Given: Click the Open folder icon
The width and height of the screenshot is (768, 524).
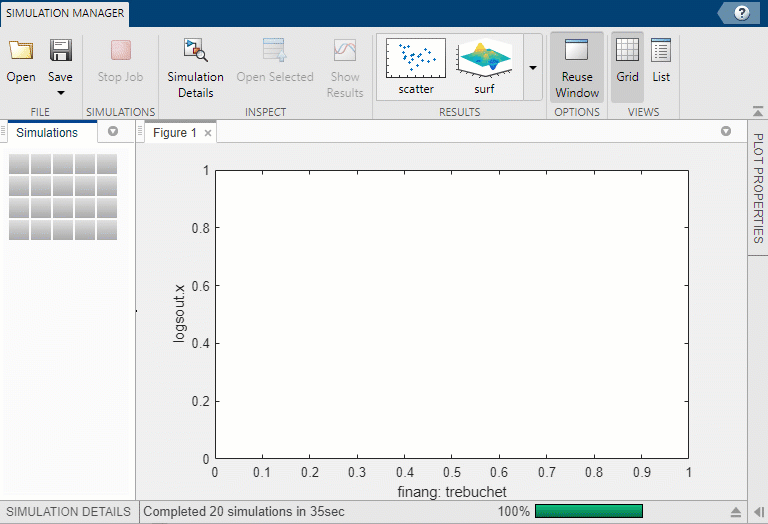Looking at the screenshot, I should pos(21,51).
